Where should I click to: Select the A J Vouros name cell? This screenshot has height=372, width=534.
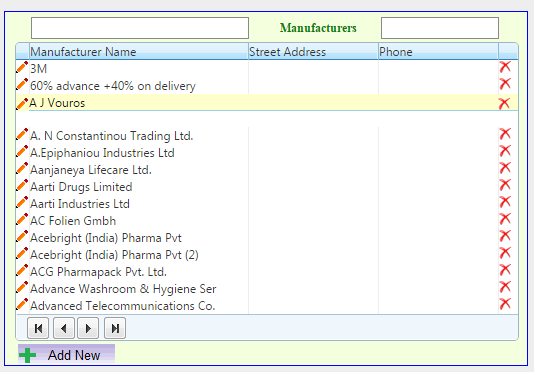tap(57, 103)
